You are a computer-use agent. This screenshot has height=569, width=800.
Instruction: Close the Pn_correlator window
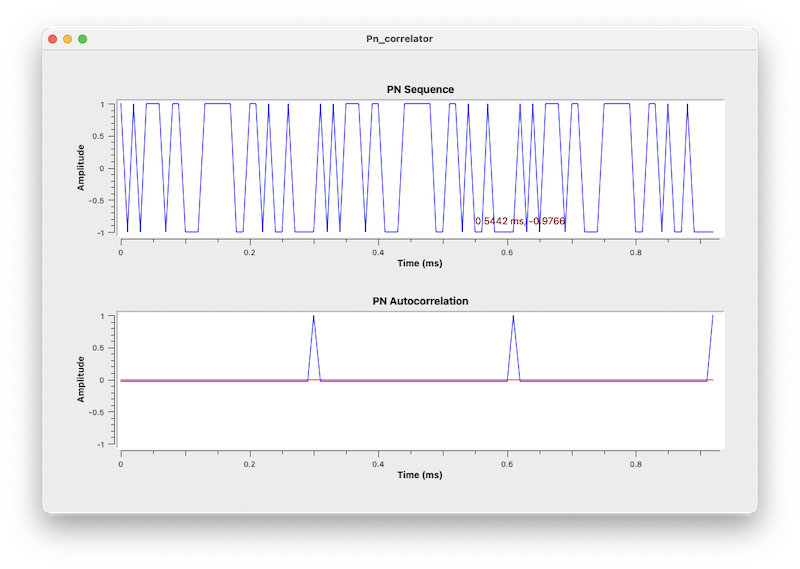[52, 39]
